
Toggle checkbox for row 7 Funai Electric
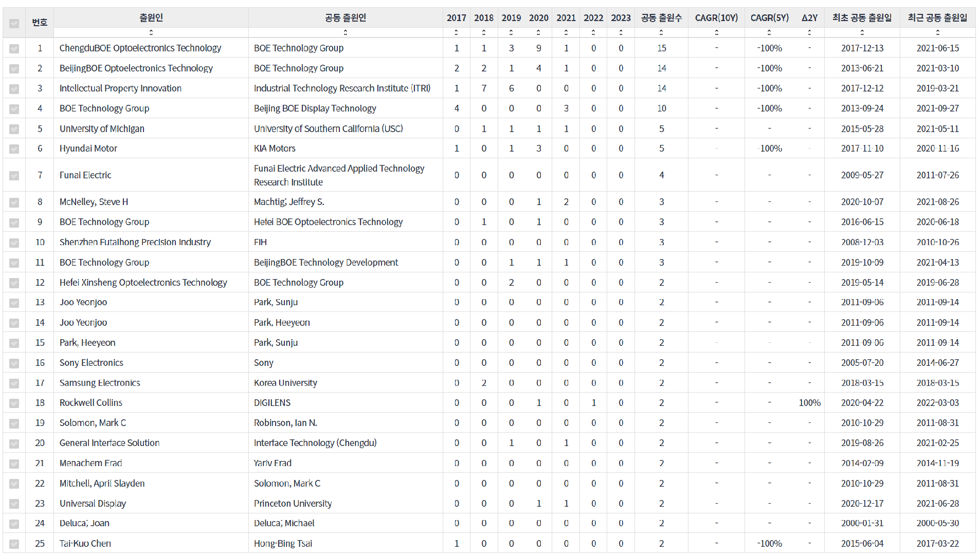pyautogui.click(x=14, y=176)
